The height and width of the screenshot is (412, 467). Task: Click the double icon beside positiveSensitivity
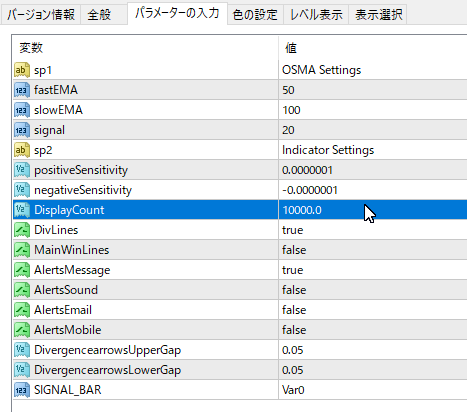point(22,170)
